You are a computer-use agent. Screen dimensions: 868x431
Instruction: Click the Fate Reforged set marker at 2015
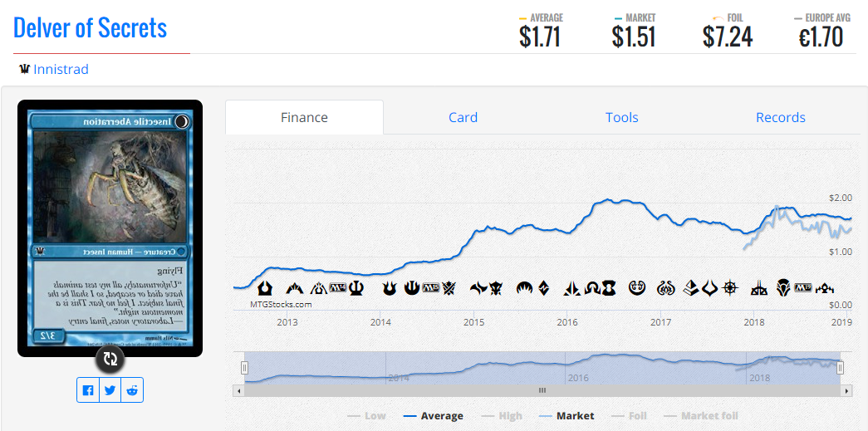point(478,288)
